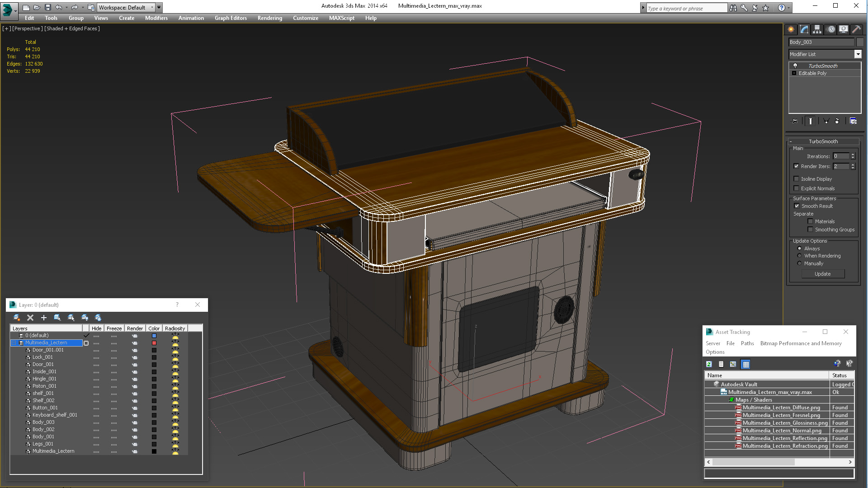
Task: Open quick access toolbar customize arrow
Action: pyautogui.click(x=159, y=7)
